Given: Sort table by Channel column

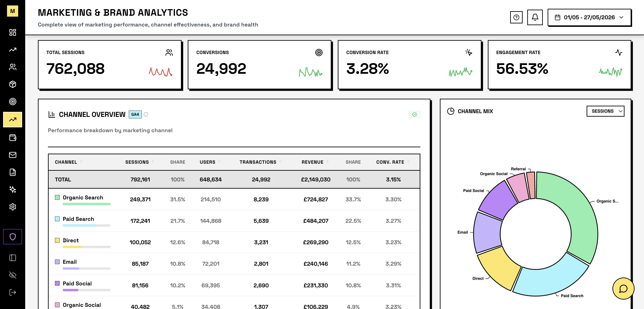Looking at the screenshot, I should pos(69,162).
